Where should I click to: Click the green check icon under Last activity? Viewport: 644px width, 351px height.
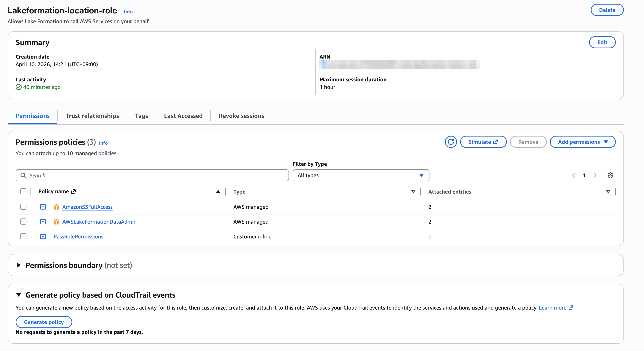click(x=19, y=87)
